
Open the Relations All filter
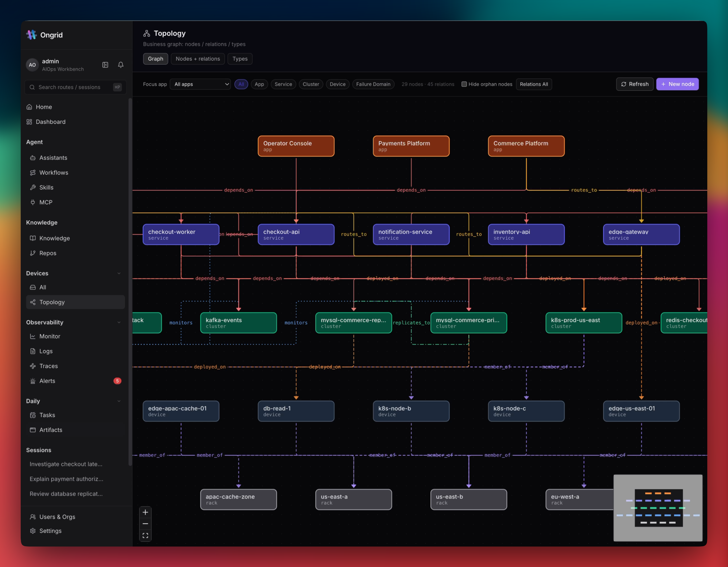[534, 84]
